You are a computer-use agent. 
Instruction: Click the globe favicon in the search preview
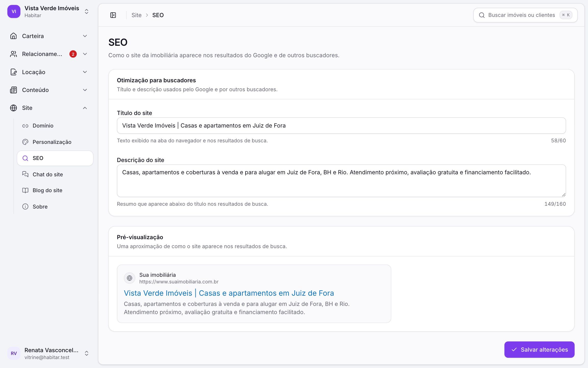[129, 278]
